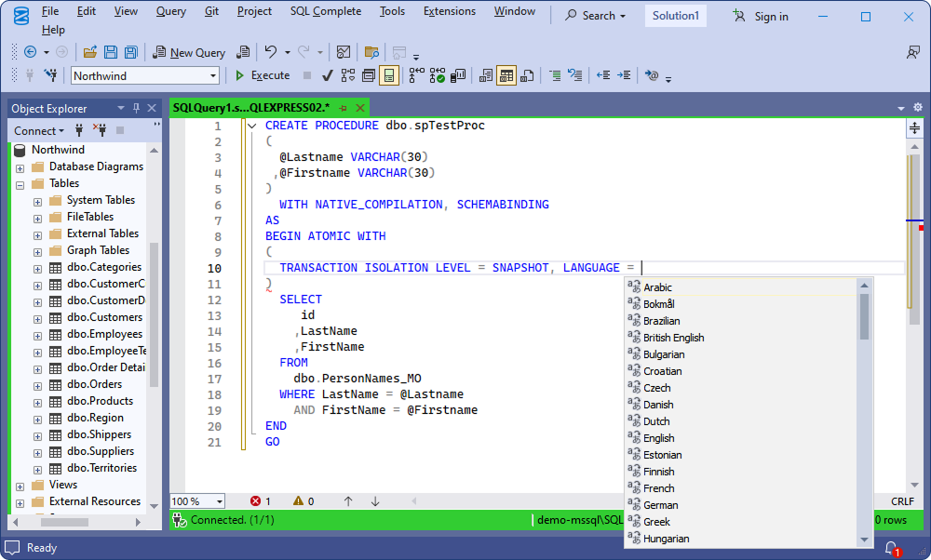
Task: Navigate backward with the back arrow icon
Action: point(31,52)
